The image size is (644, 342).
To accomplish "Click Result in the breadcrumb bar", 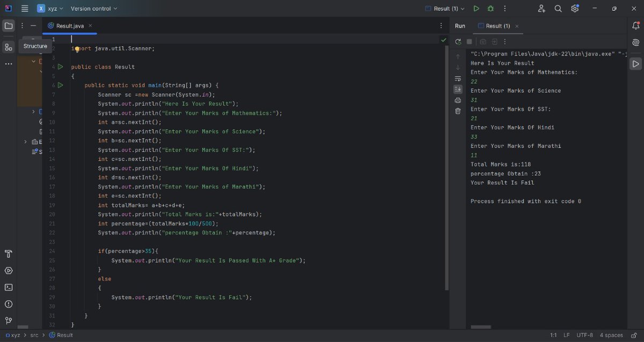I will click(61, 335).
